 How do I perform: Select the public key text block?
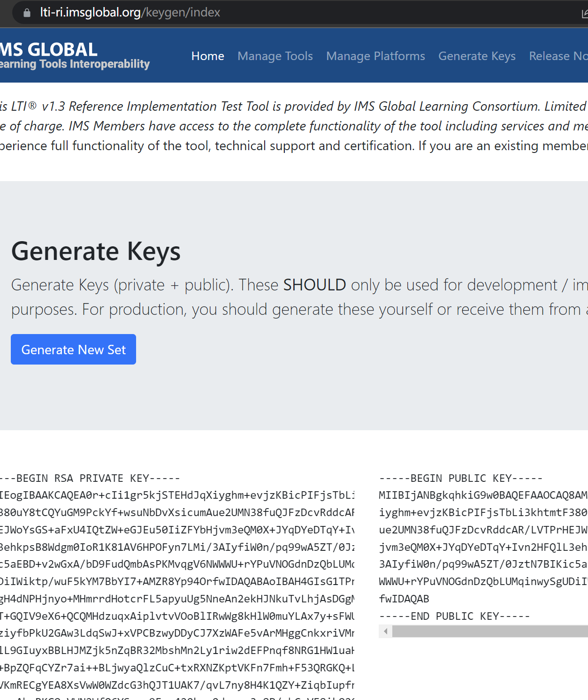click(x=479, y=547)
